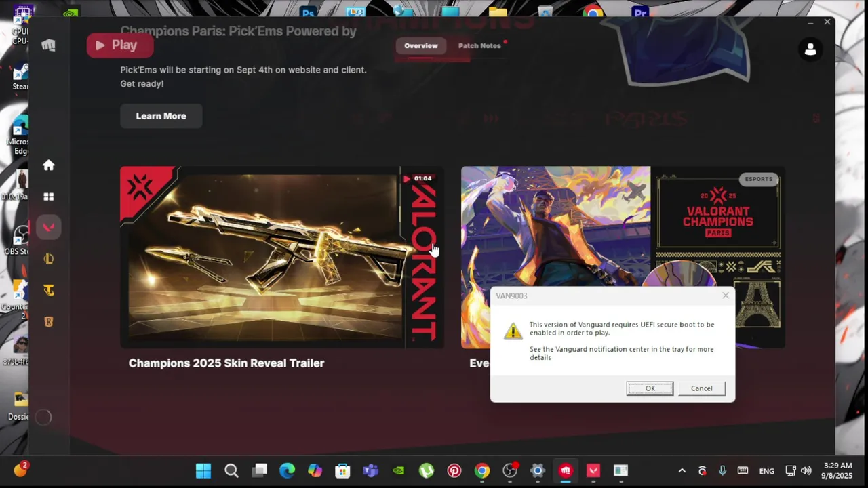Click the Champions 2025 Skin Reveal Trailer title
The image size is (868, 488).
[226, 363]
